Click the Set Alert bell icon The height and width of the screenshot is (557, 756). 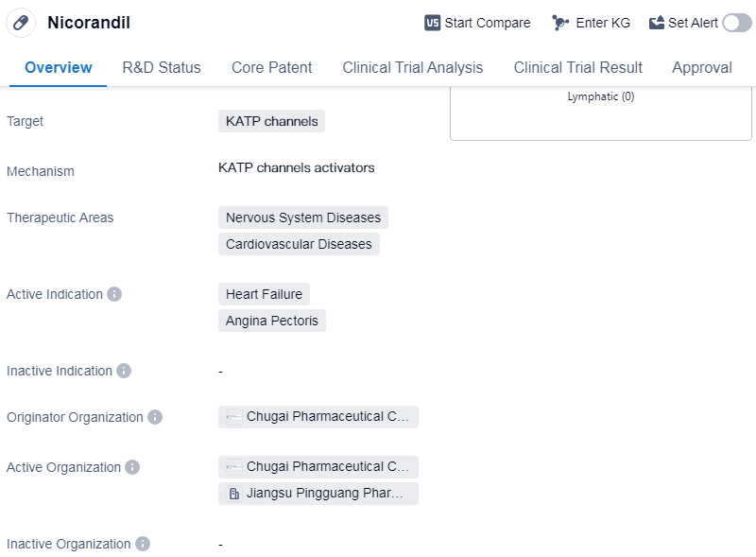pyautogui.click(x=657, y=23)
